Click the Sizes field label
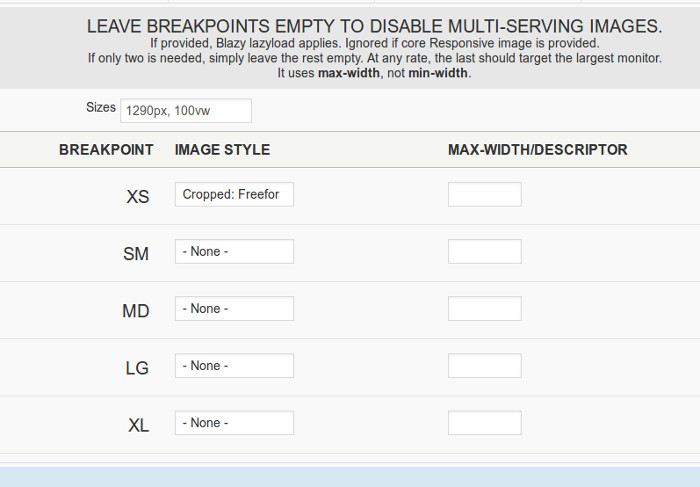This screenshot has height=487, width=700. (x=101, y=107)
